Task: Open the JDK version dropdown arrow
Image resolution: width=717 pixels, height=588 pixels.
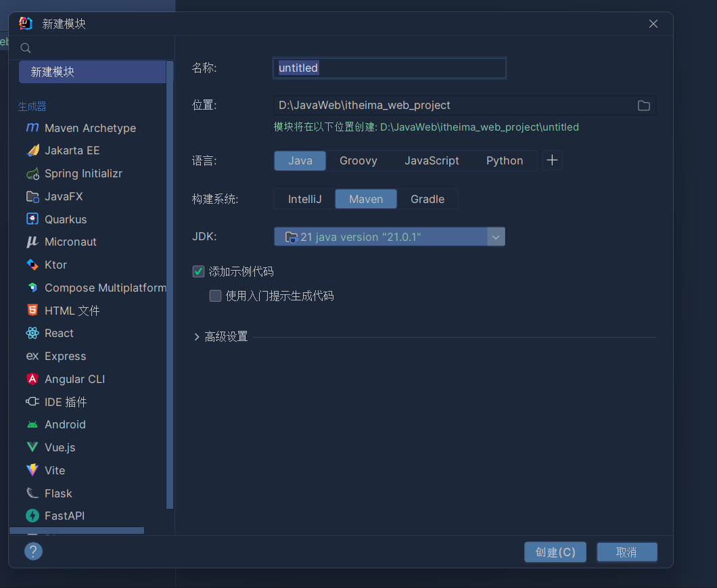Action: (496, 237)
